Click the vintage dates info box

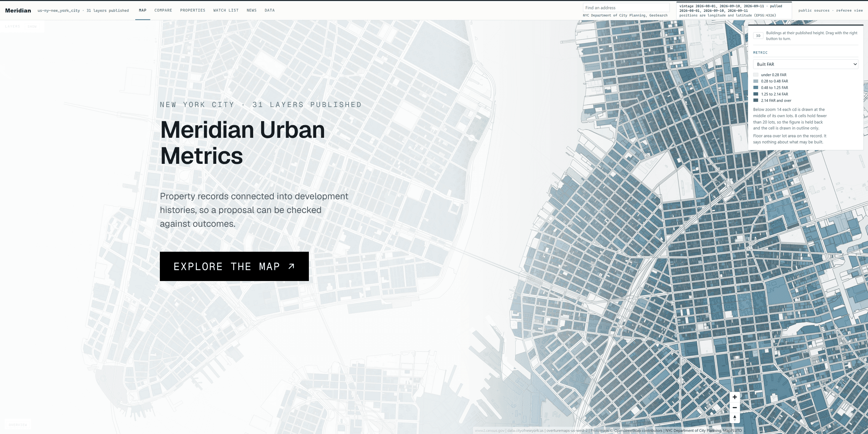pos(734,10)
